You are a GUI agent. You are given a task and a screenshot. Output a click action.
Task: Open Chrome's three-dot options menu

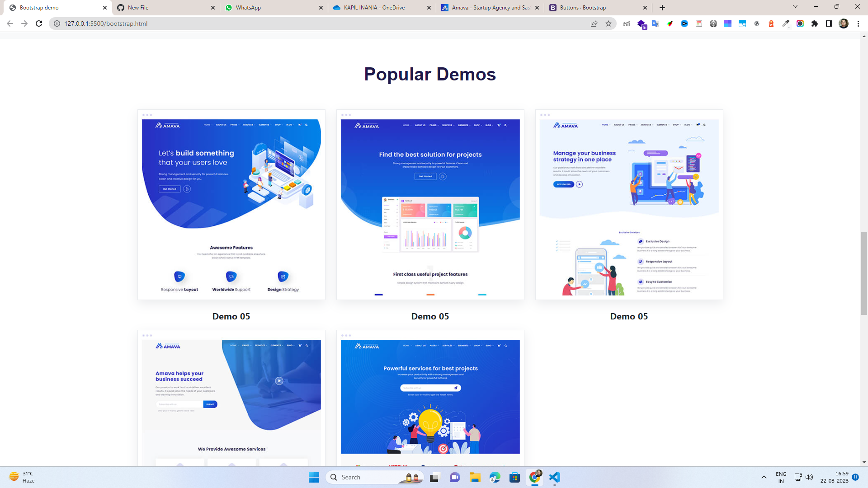[859, 23]
